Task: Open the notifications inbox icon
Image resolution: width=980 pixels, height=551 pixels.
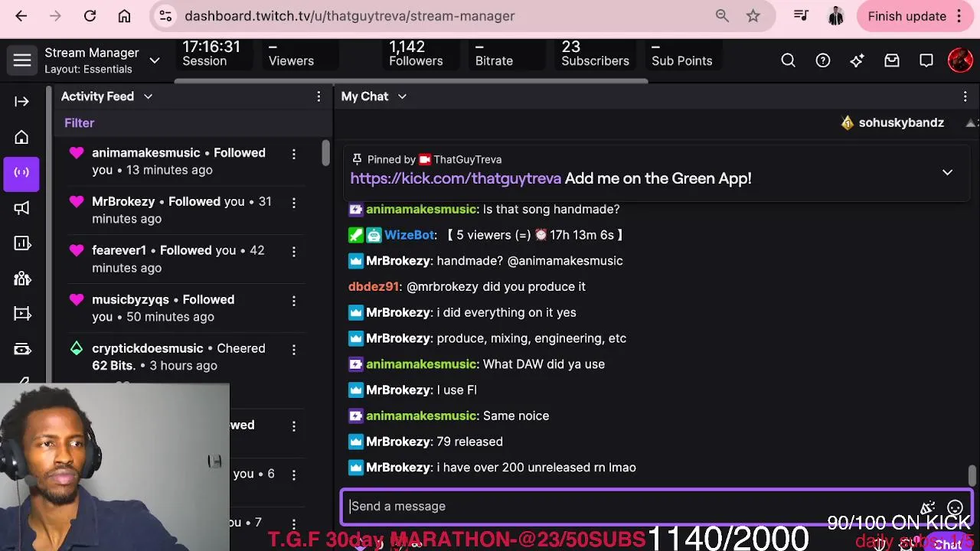Action: coord(892,60)
